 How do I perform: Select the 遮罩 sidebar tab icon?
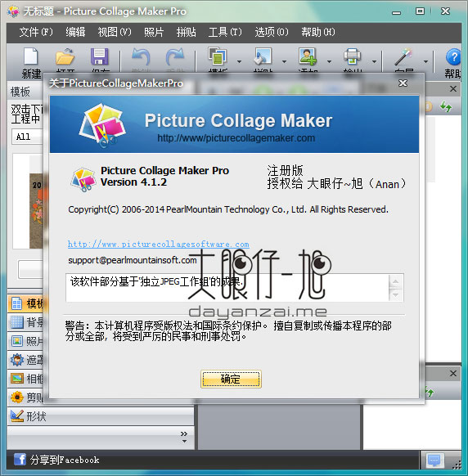click(17, 360)
